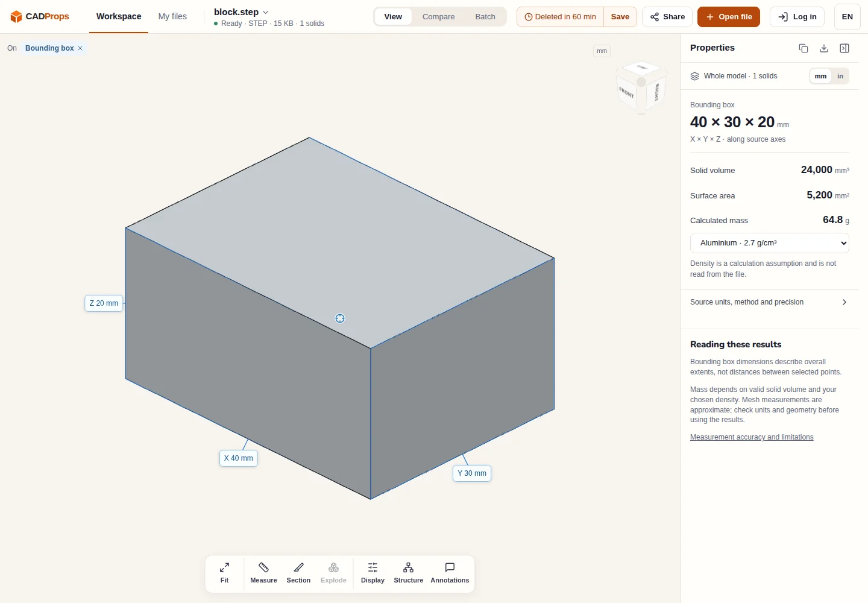This screenshot has height=603, width=868.
Task: Switch to Batch mode
Action: [485, 17]
